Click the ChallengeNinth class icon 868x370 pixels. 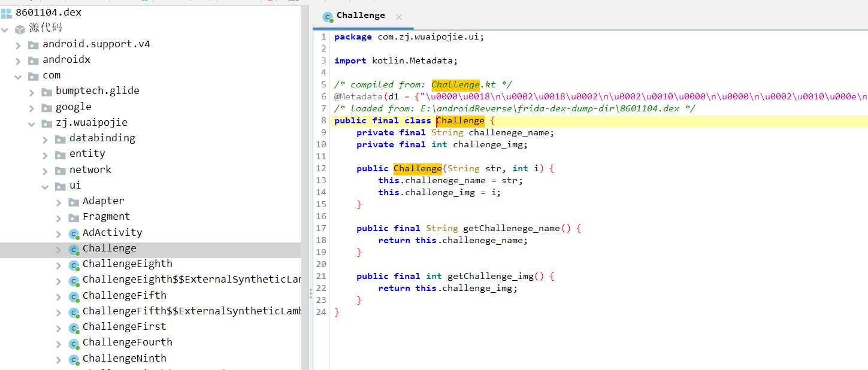pos(74,359)
